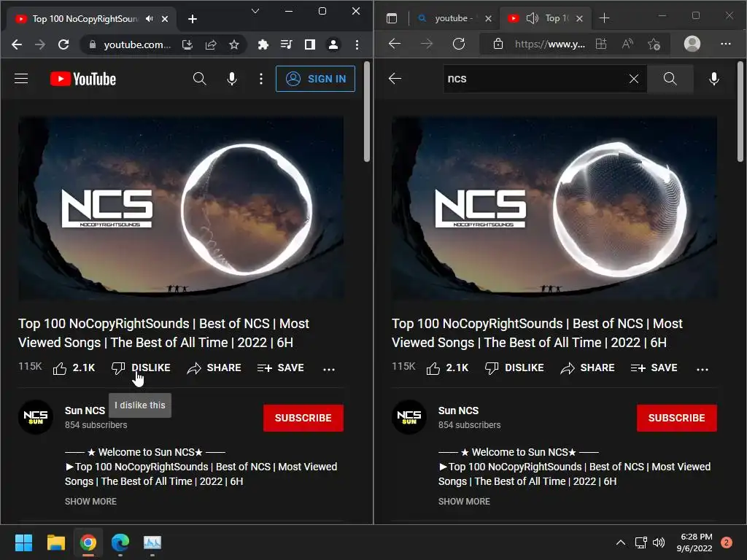Share the video in Chrome window

click(x=214, y=368)
